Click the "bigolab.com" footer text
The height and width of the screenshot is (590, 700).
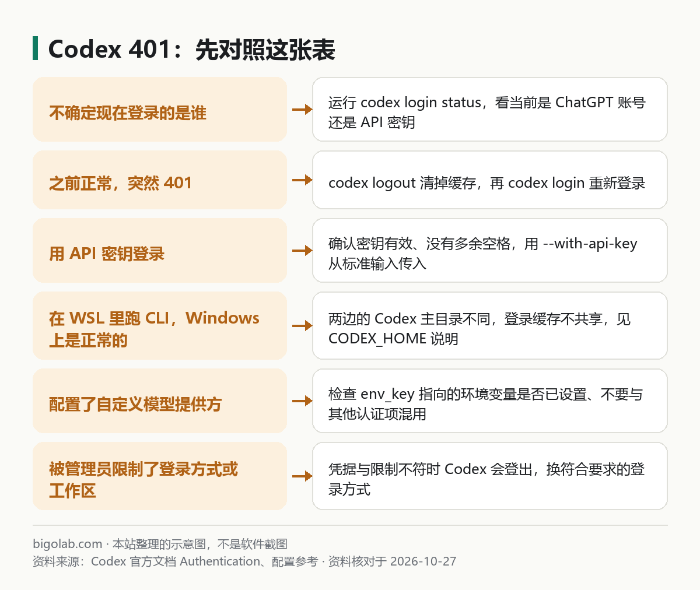point(68,544)
